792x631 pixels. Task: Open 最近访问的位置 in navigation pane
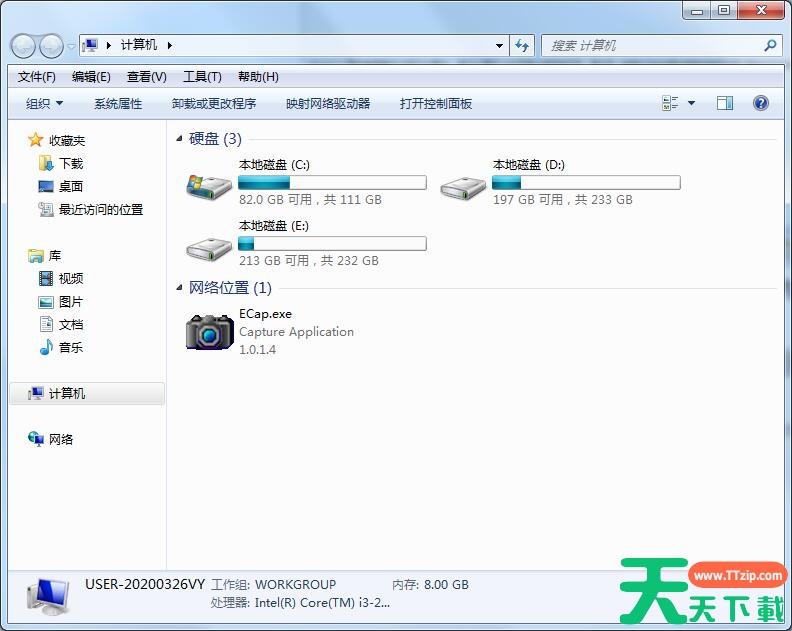click(x=91, y=209)
